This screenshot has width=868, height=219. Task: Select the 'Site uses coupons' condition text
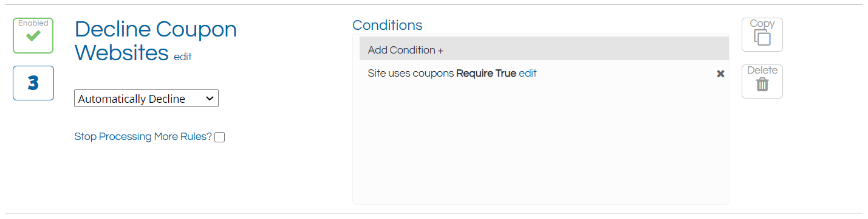point(411,74)
